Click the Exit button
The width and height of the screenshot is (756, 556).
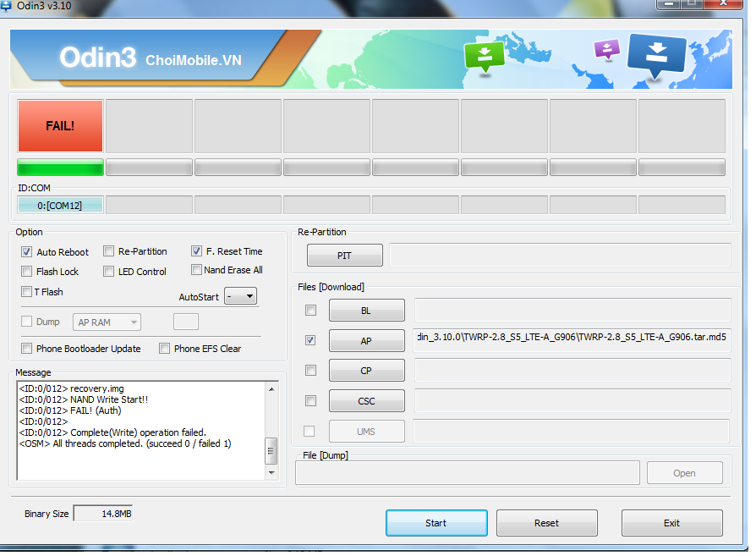click(671, 523)
